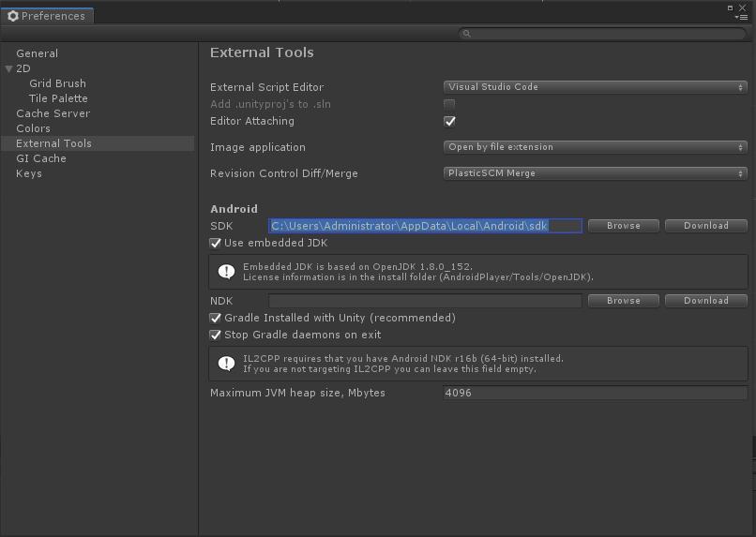Click into the empty NDK path field

coord(425,301)
